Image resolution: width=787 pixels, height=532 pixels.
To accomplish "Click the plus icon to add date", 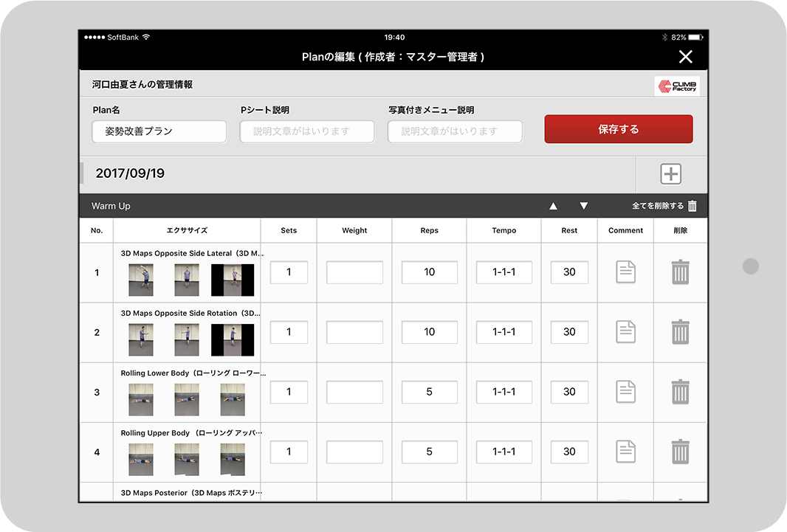I will point(670,174).
